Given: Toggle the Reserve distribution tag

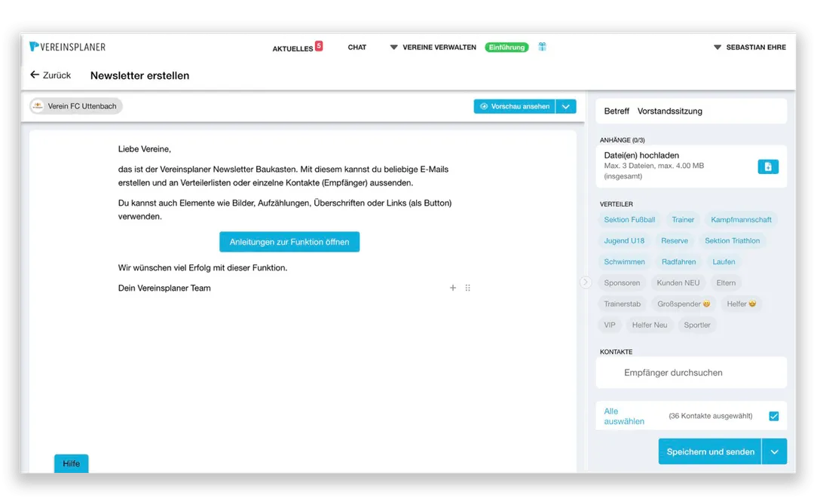Looking at the screenshot, I should coord(675,241).
